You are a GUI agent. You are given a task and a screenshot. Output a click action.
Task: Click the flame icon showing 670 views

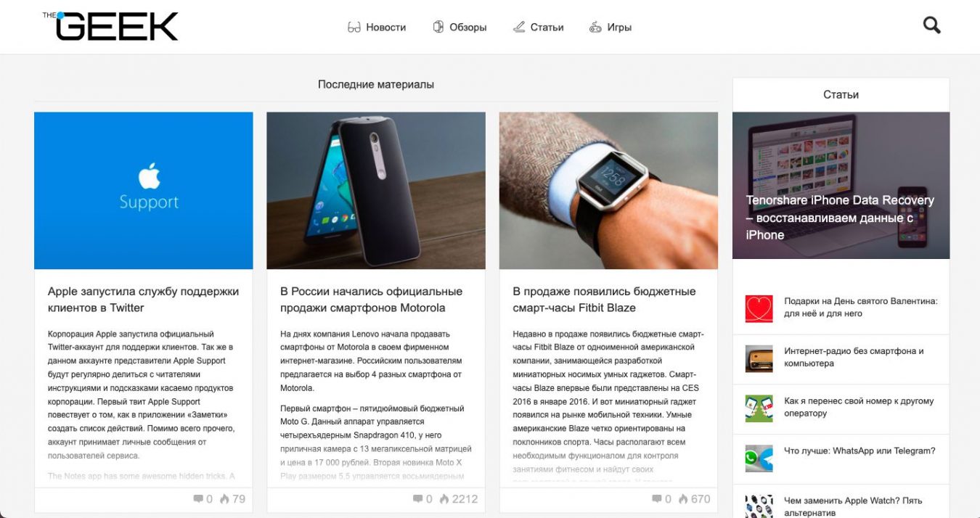[682, 499]
